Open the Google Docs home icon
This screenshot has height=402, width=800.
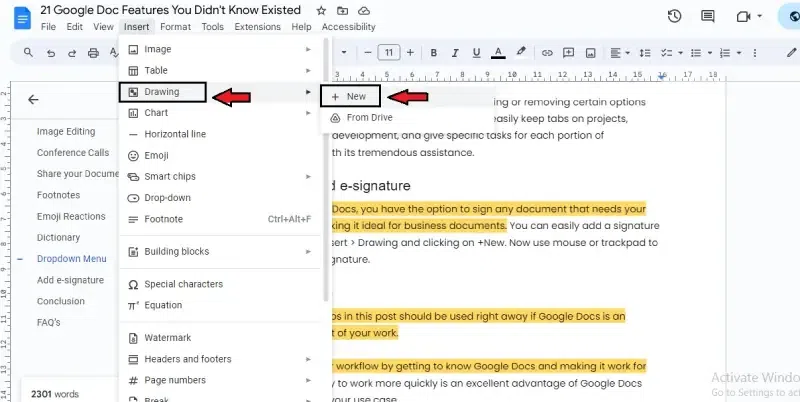(x=22, y=19)
